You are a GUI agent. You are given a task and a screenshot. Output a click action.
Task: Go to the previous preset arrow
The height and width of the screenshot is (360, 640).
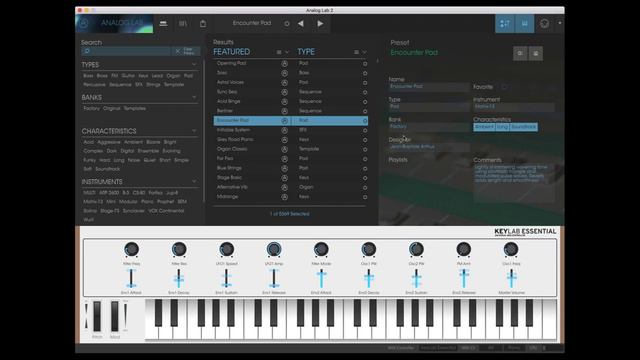click(301, 24)
